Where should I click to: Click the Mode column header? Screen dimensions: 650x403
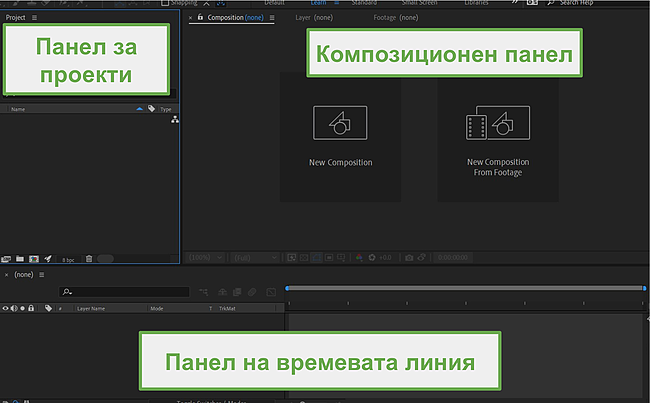coord(157,308)
